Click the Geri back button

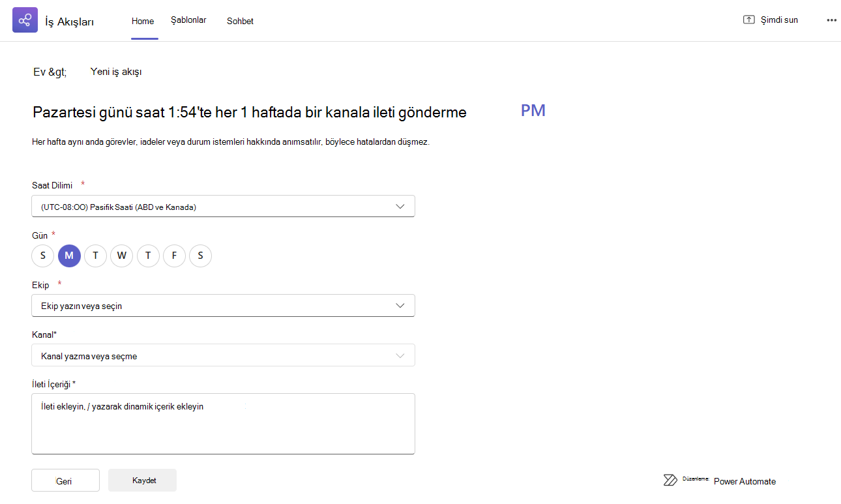[x=65, y=481]
